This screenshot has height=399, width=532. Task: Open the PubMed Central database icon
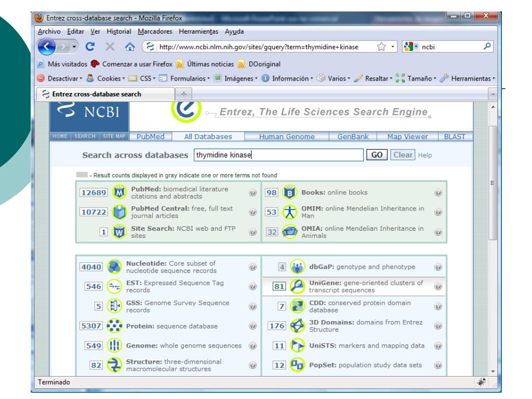pos(119,212)
